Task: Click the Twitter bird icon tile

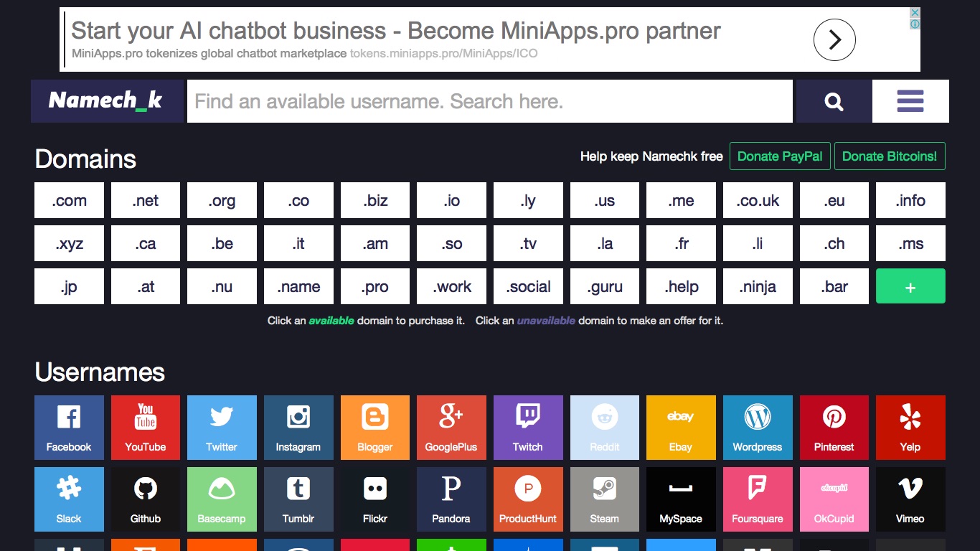Action: (x=222, y=428)
